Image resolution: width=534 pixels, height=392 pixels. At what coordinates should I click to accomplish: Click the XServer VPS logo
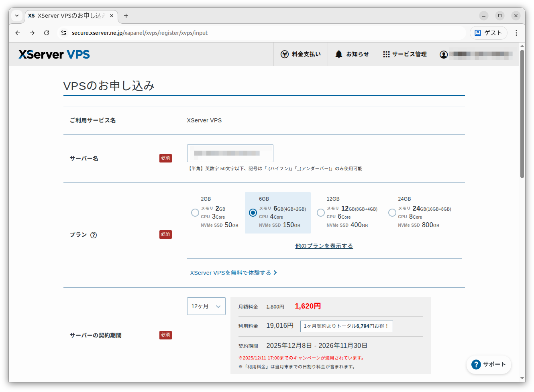(53, 54)
